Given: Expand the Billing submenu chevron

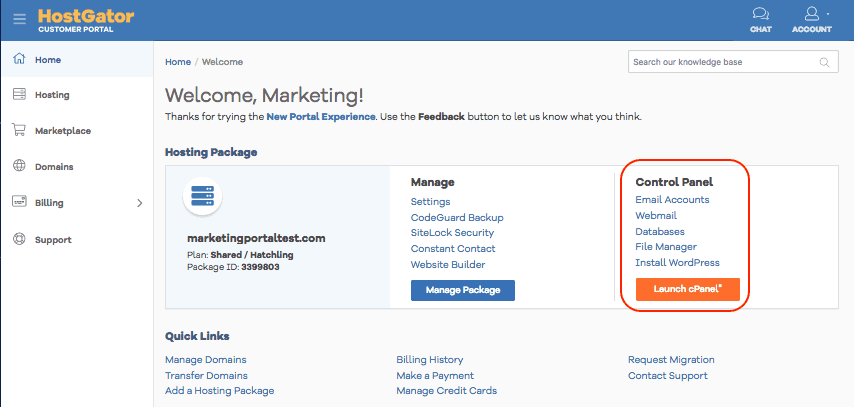Looking at the screenshot, I should (x=139, y=203).
